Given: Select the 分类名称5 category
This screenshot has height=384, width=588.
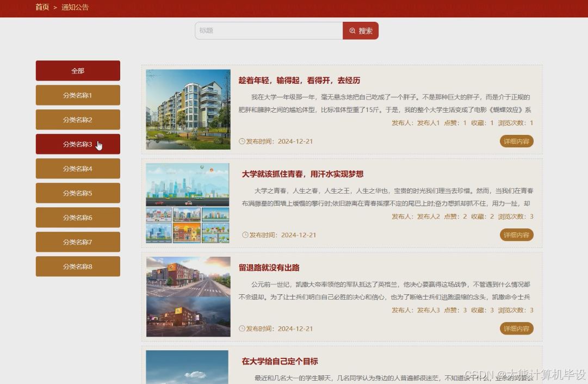Looking at the screenshot, I should 78,193.
